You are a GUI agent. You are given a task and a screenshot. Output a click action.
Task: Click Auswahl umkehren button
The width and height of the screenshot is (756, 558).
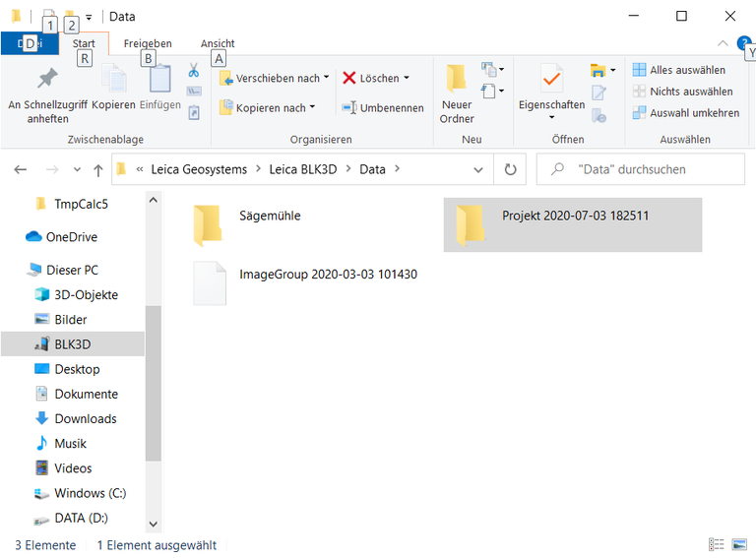[685, 113]
